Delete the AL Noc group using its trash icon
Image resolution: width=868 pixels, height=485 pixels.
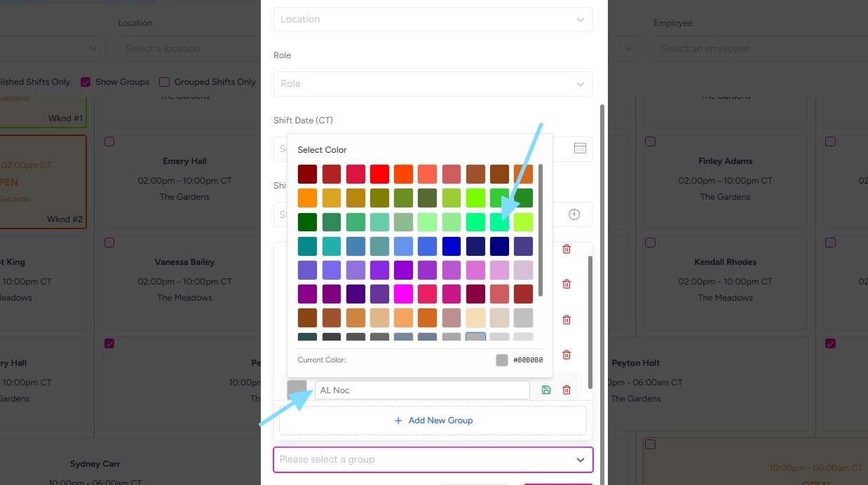567,390
